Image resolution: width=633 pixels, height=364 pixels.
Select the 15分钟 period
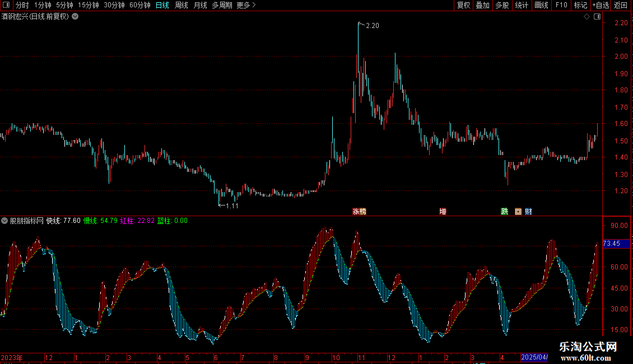coord(89,5)
